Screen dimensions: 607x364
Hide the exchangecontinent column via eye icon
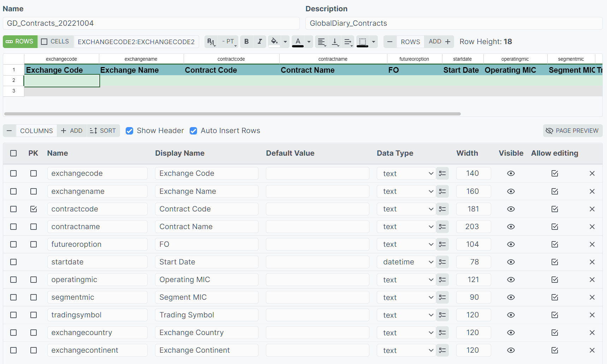pyautogui.click(x=511, y=350)
